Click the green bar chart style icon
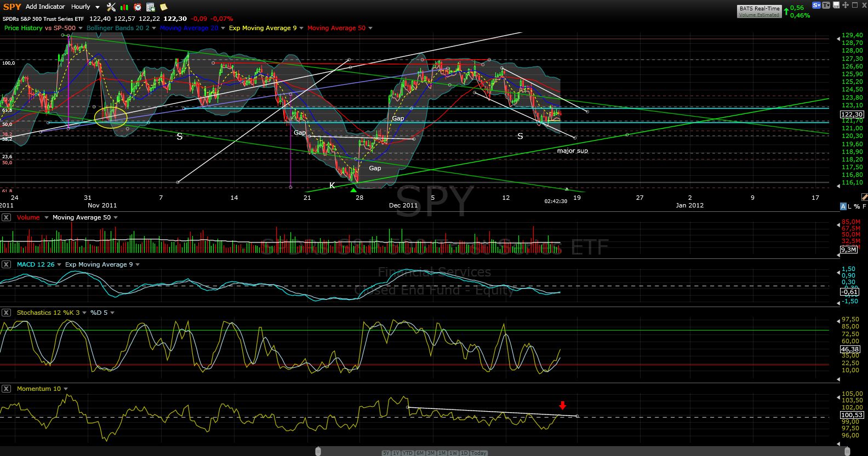 click(x=124, y=7)
